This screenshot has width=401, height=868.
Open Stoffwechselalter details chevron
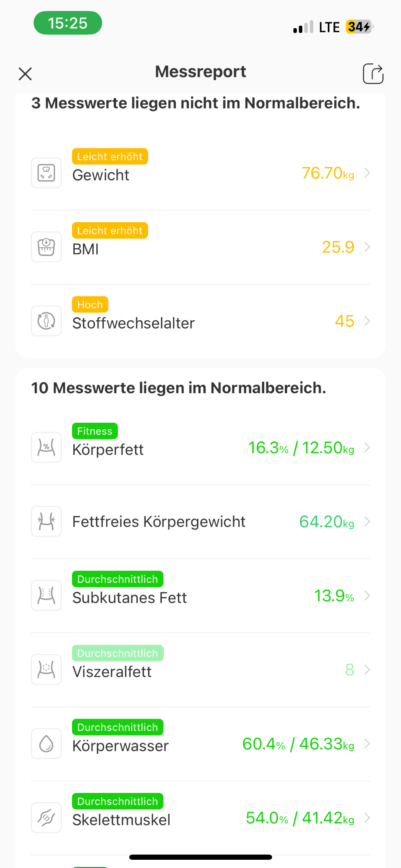pyautogui.click(x=367, y=321)
